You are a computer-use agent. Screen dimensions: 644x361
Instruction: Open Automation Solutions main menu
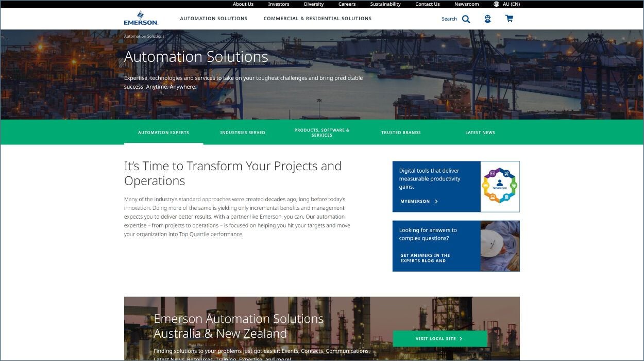click(x=214, y=19)
